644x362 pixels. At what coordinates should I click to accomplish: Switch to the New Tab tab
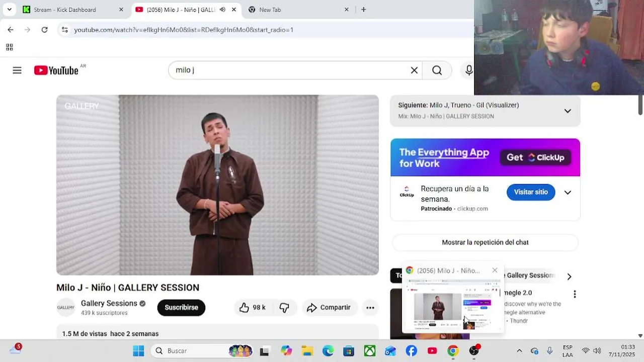coord(297,10)
